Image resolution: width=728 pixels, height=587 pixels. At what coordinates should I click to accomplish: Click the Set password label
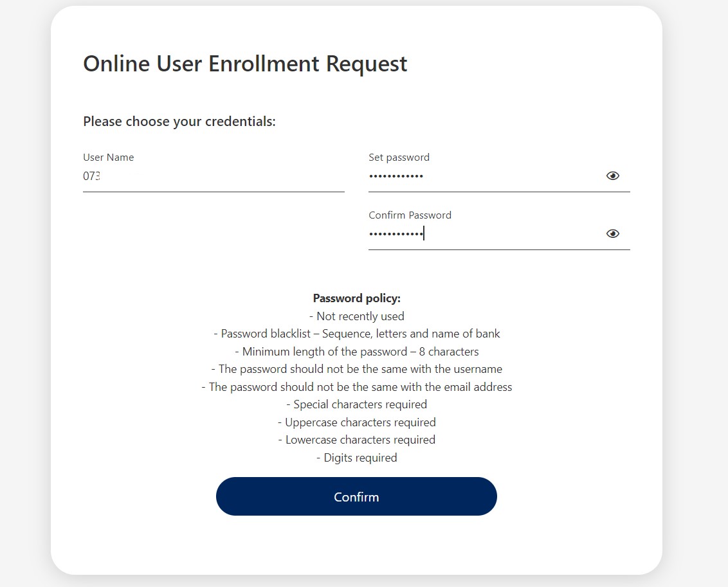pos(399,157)
